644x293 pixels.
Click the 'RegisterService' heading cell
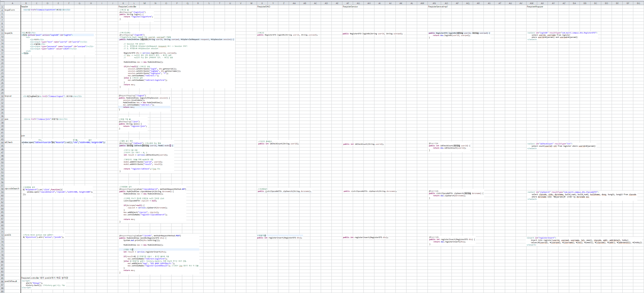click(350, 7)
